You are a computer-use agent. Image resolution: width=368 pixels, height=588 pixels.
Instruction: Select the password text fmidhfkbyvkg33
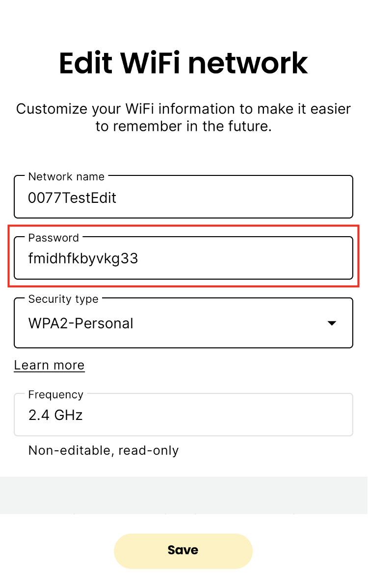click(83, 258)
